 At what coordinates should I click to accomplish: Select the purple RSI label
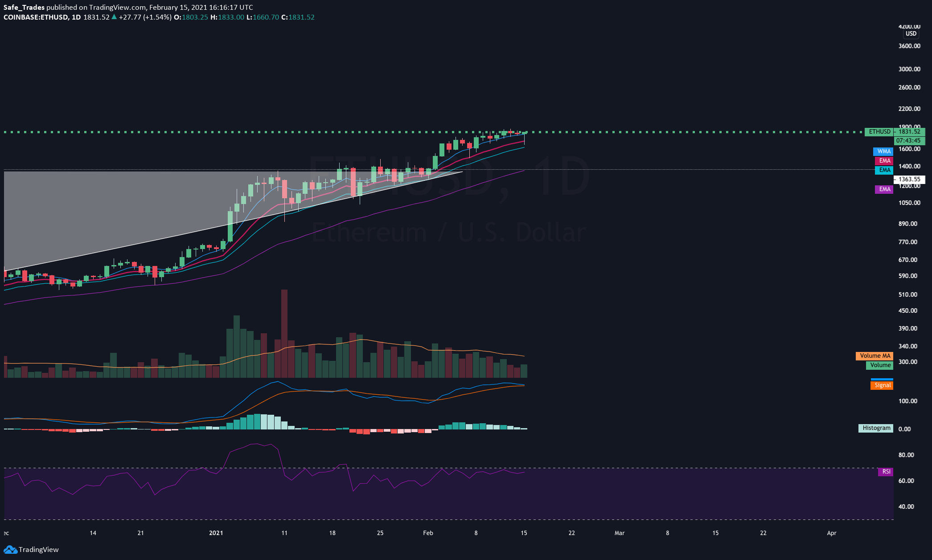[x=886, y=472]
